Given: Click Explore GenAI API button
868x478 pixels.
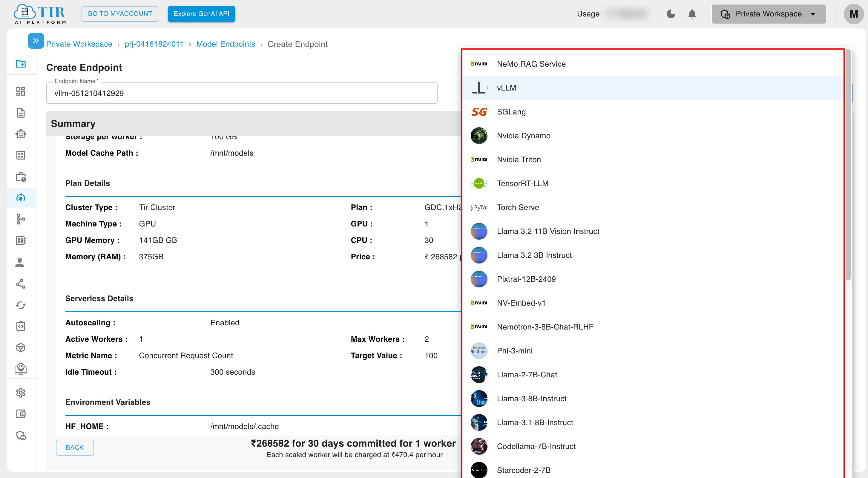Looking at the screenshot, I should [202, 14].
